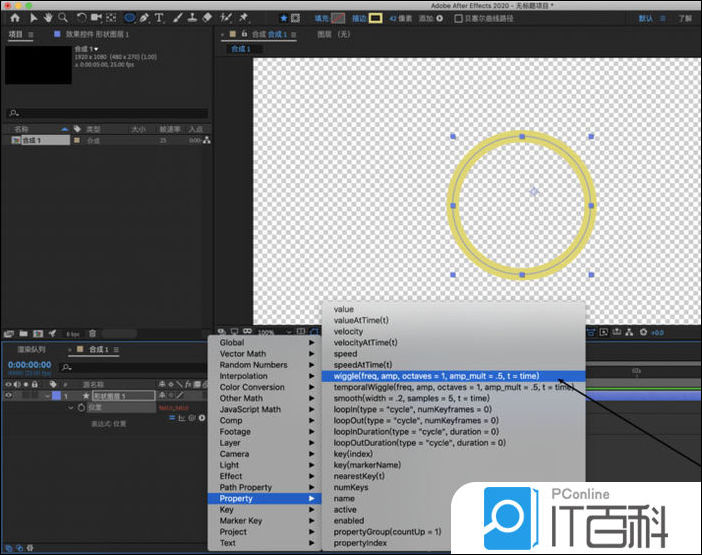702x555 pixels.
Task: Select the Puppet Pin tool
Action: 243,17
